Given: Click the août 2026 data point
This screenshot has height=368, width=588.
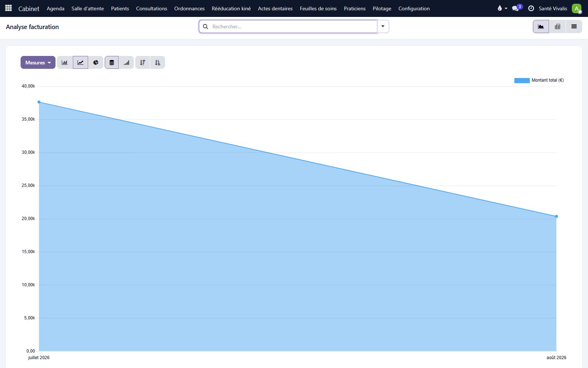Looking at the screenshot, I should 556,216.
